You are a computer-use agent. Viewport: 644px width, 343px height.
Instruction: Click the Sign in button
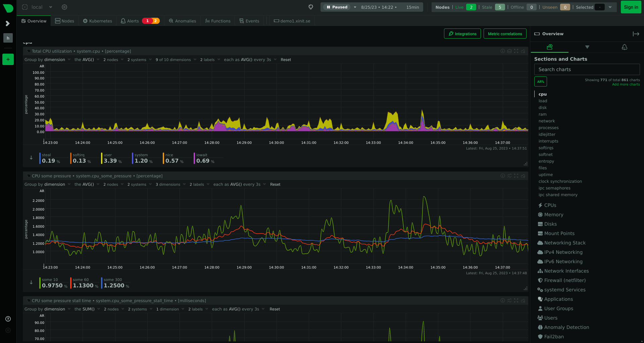631,7
